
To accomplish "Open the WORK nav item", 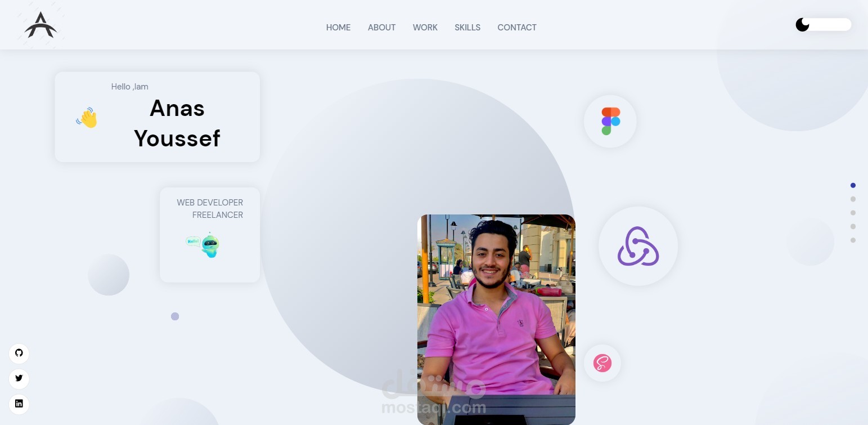I will pos(425,28).
